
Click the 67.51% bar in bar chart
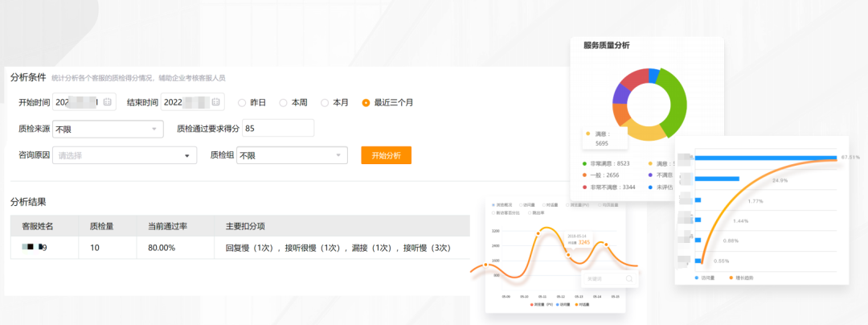(766, 157)
